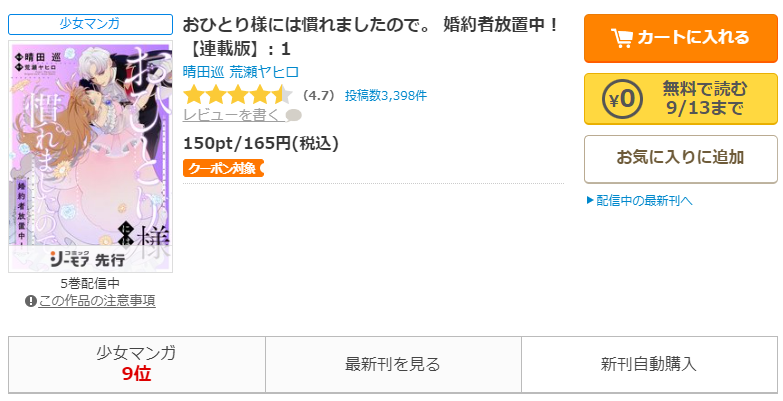Select the 最新刊を見る tab
The image size is (783, 401).
(x=393, y=365)
